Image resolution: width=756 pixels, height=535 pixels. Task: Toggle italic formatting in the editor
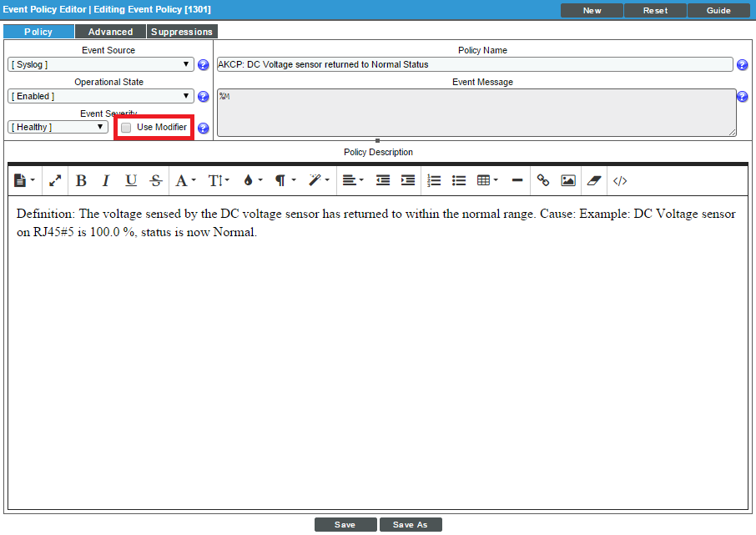(104, 180)
